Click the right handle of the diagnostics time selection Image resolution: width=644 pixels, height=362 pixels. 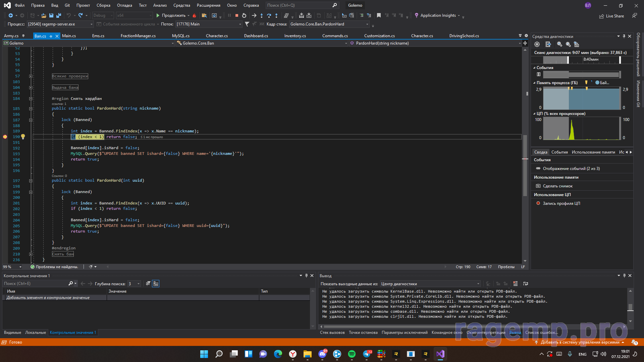click(x=620, y=60)
